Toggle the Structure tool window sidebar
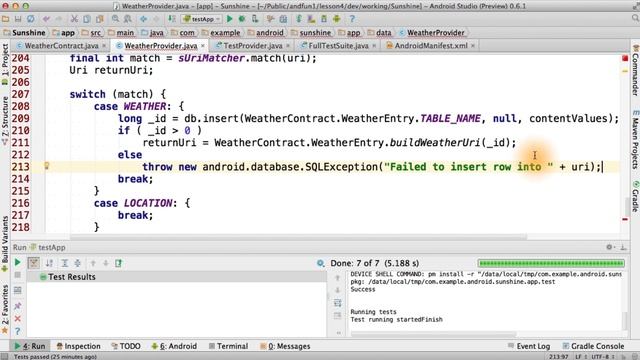This screenshot has height=360, width=640. 5,120
